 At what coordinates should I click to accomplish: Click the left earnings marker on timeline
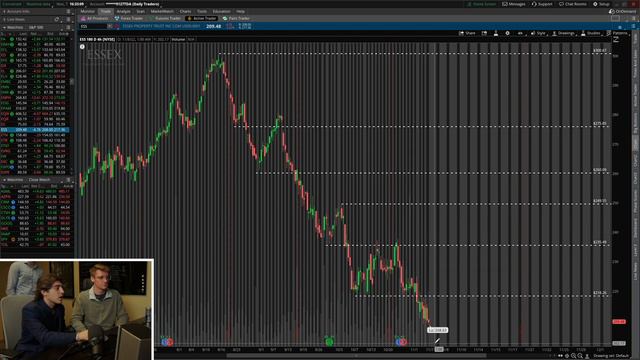(x=167, y=342)
